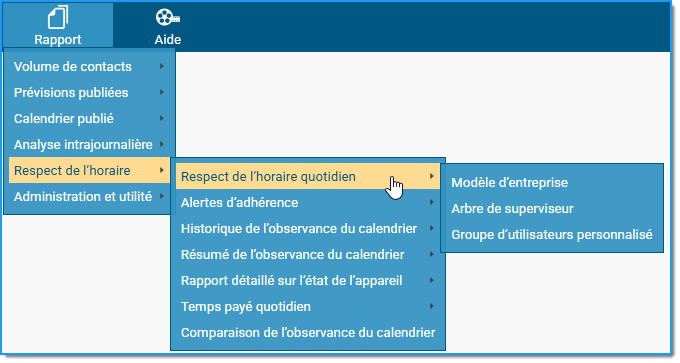Open the Prévisions publiées submenu
Image resolution: width=680 pixels, height=363 pixels.
(x=89, y=92)
